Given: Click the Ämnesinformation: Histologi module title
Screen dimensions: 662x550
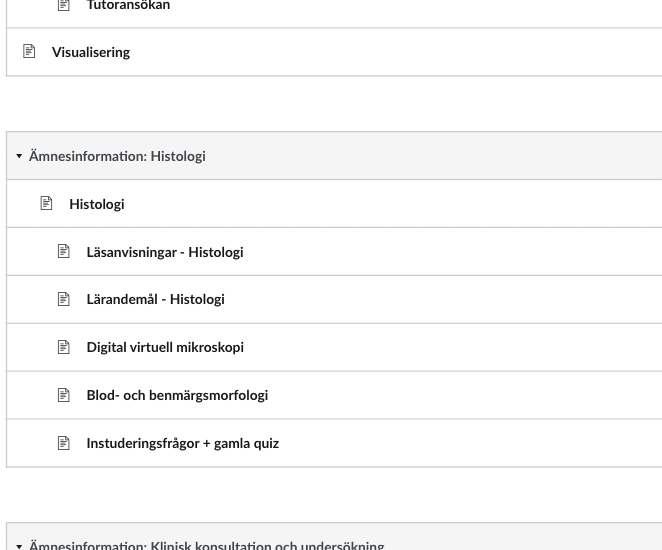Looking at the screenshot, I should coord(117,156).
